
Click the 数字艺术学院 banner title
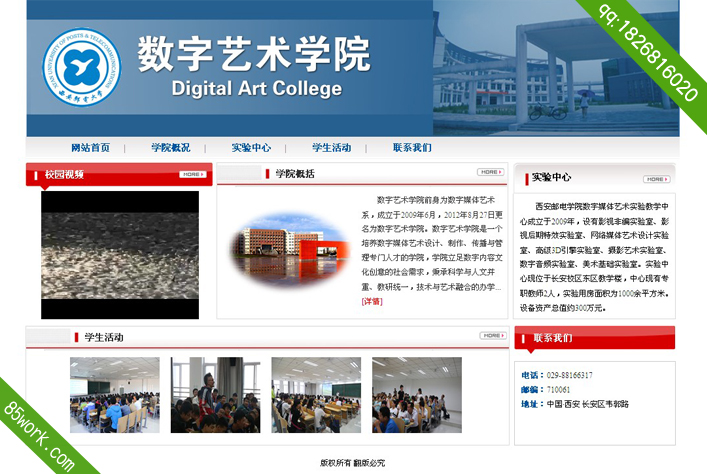[254, 55]
